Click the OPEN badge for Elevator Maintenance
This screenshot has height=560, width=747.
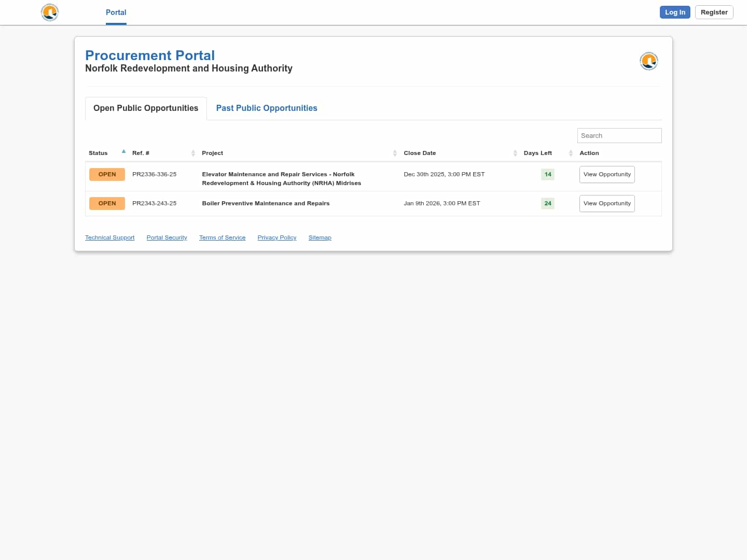point(107,175)
